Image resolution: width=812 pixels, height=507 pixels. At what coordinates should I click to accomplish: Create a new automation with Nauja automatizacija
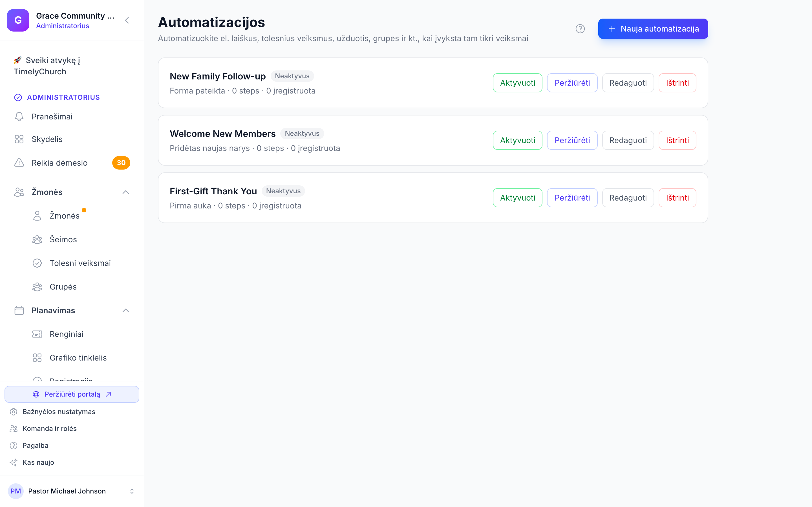[653, 29]
